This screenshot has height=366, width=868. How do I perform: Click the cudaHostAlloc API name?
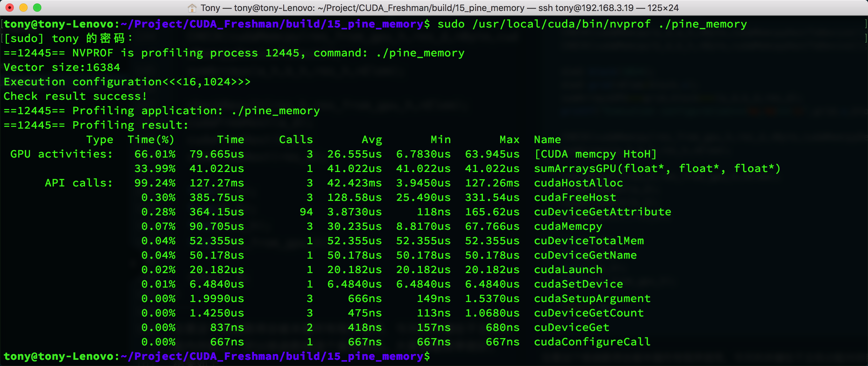(x=578, y=183)
